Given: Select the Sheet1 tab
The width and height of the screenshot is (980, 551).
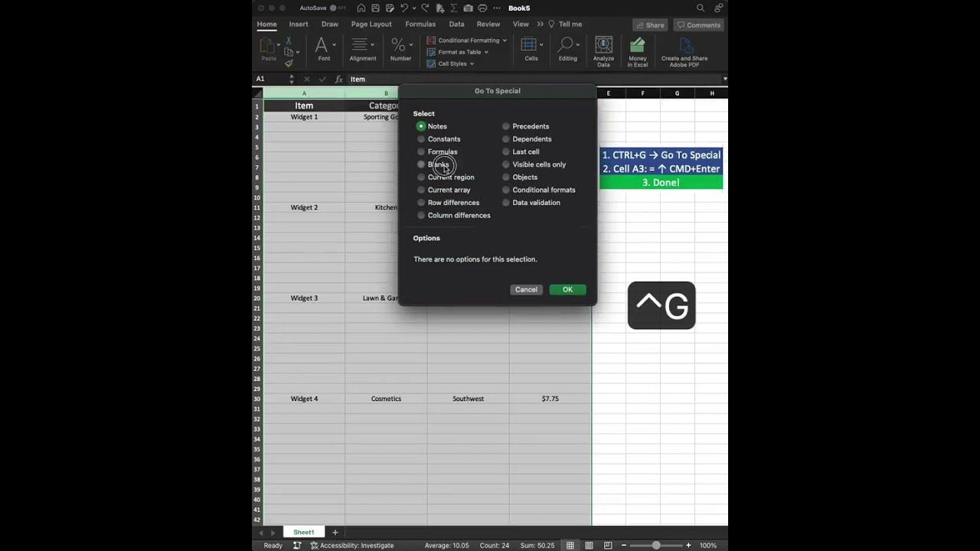Looking at the screenshot, I should (304, 532).
